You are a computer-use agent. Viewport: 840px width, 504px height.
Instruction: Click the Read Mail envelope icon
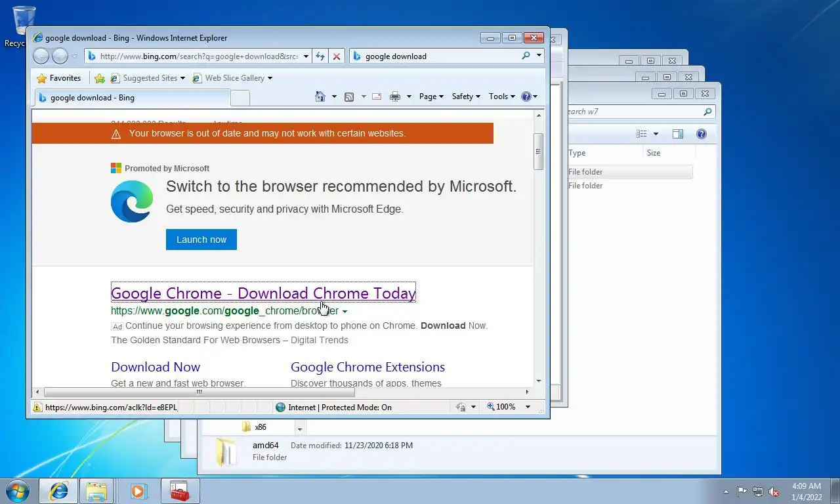pos(377,96)
